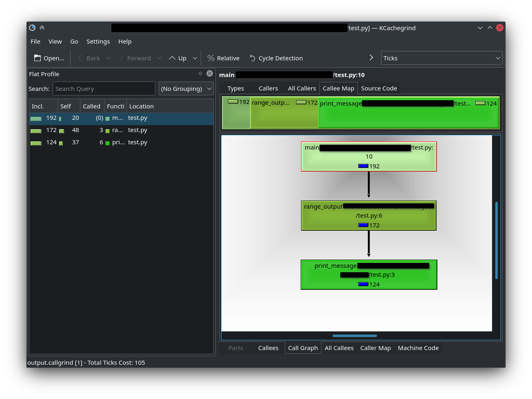
Task: Click the KCachegrind window menu icon
Action: tap(32, 28)
